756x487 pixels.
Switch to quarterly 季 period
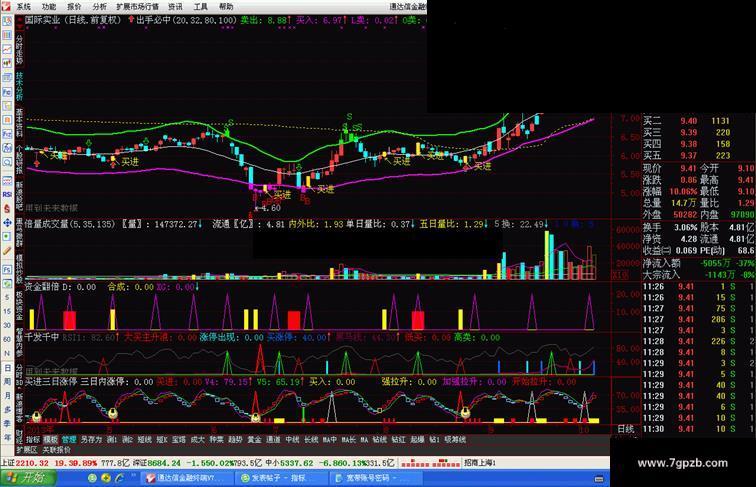tap(7, 423)
